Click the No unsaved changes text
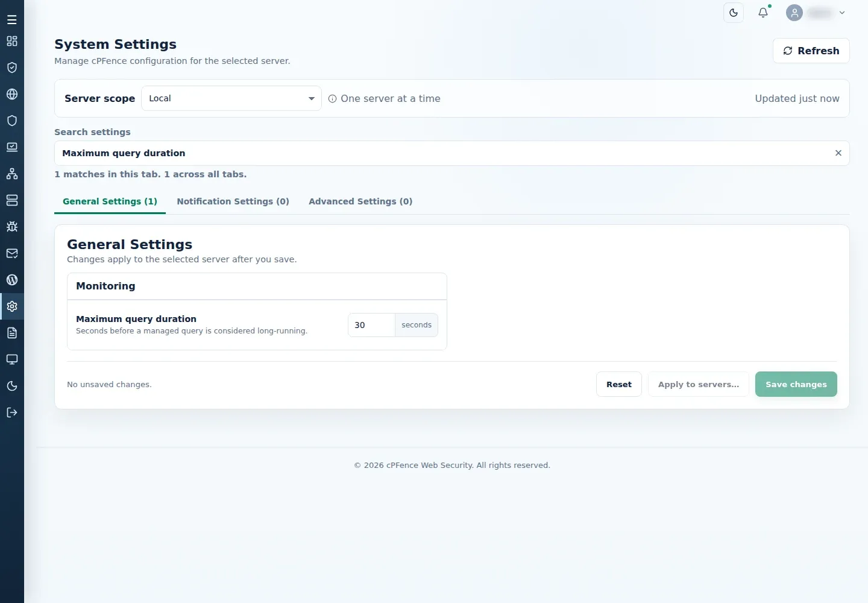Image resolution: width=868 pixels, height=603 pixels. (109, 385)
